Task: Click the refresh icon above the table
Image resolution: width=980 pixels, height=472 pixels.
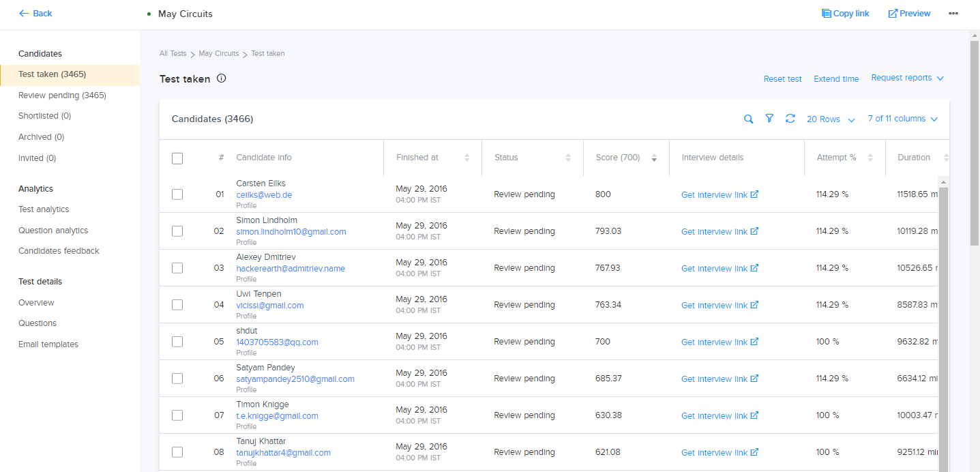Action: point(790,119)
